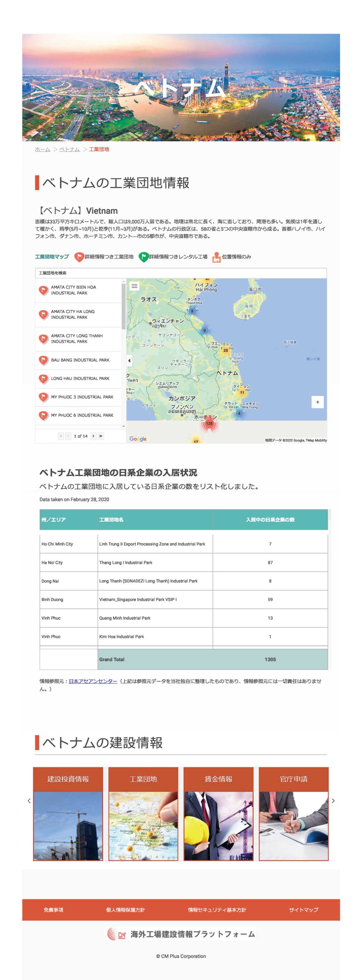Select the flag icon beside MY PHUOC 3
Viewport: 362px width, 980px height.
tap(43, 397)
